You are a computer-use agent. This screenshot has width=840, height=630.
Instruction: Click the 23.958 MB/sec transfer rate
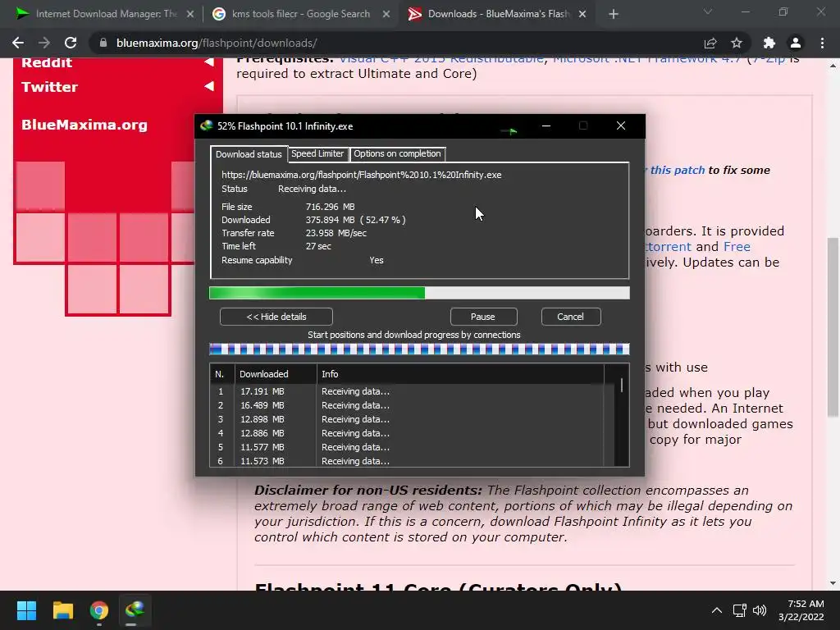(336, 233)
